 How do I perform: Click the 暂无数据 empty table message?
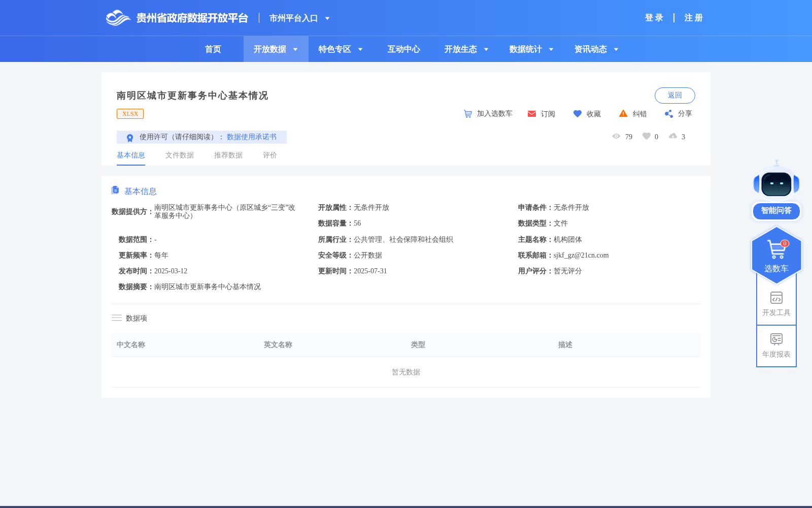pyautogui.click(x=406, y=372)
